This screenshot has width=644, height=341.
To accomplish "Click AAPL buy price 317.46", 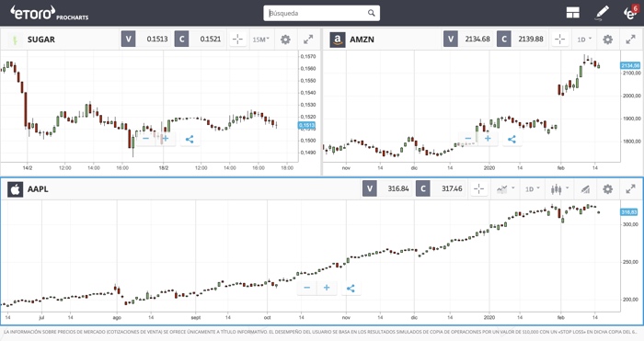I will point(452,188).
